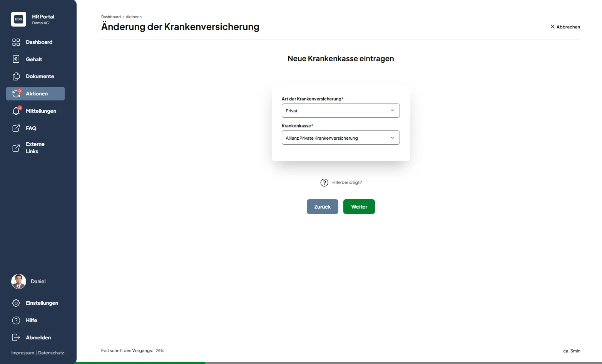The height and width of the screenshot is (364, 602).
Task: Expand the Krankenkasse dropdown
Action: [340, 138]
